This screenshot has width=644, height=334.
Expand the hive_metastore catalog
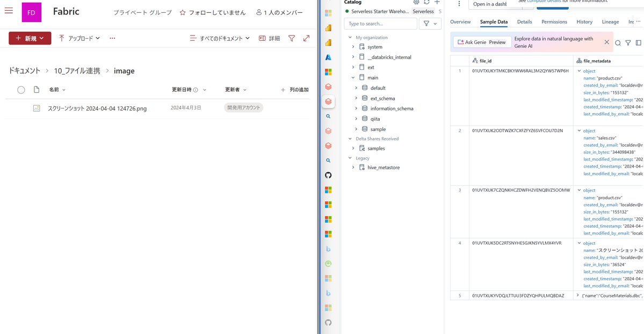pos(353,168)
